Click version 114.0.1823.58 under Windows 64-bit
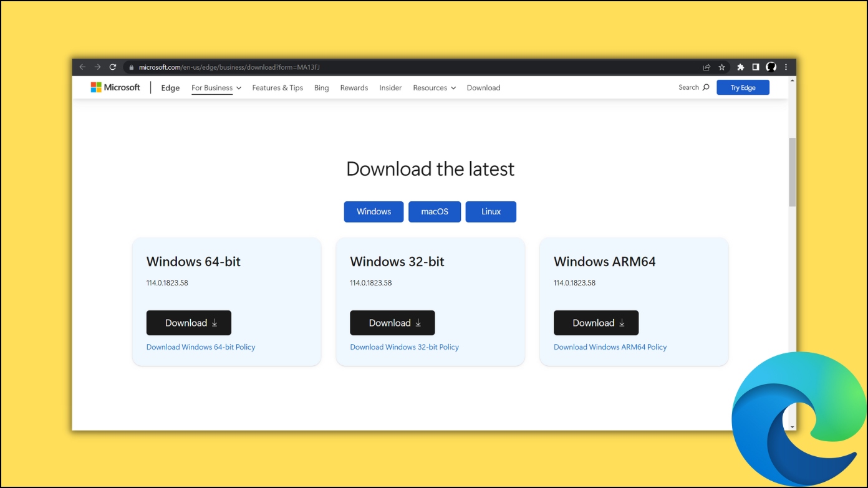This screenshot has width=868, height=488. pos(167,283)
